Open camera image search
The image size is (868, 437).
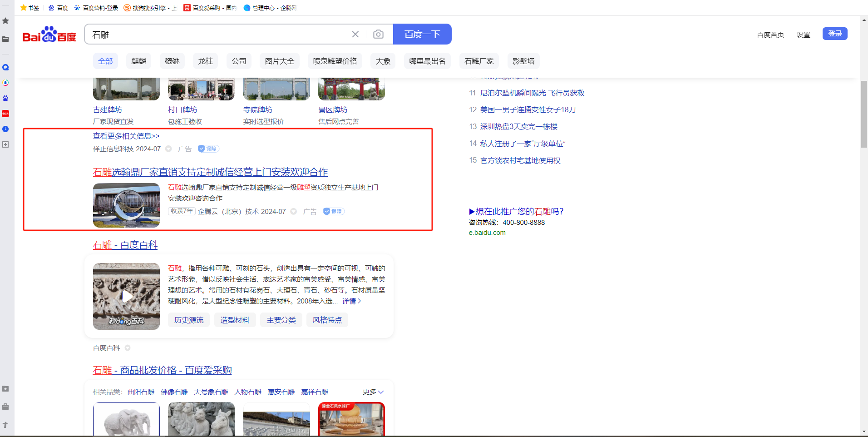pos(378,34)
